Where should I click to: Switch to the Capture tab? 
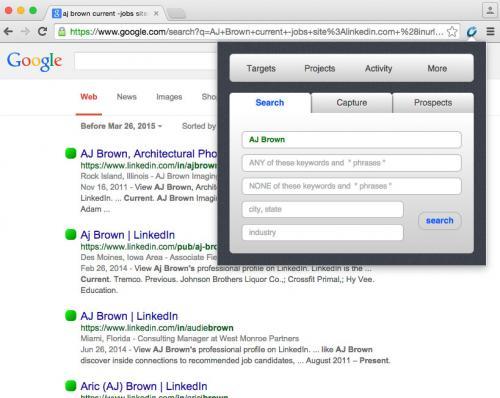[x=352, y=103]
